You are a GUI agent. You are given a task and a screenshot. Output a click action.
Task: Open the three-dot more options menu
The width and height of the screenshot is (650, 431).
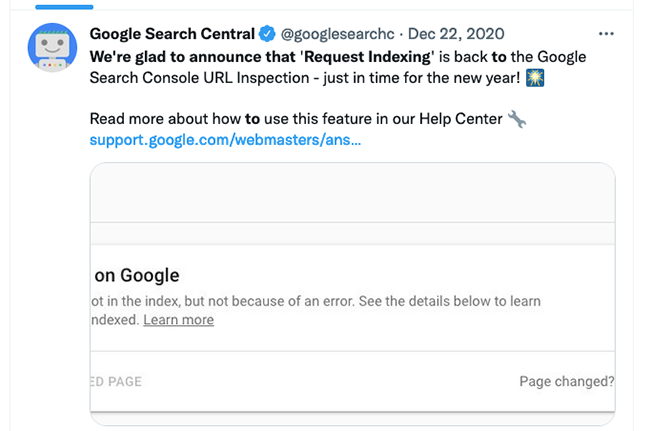click(x=606, y=34)
